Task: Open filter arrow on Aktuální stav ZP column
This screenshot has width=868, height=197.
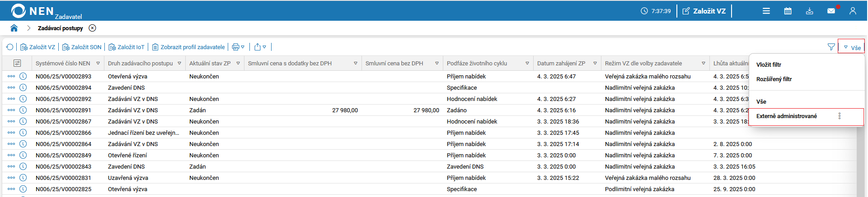Action: click(x=238, y=63)
